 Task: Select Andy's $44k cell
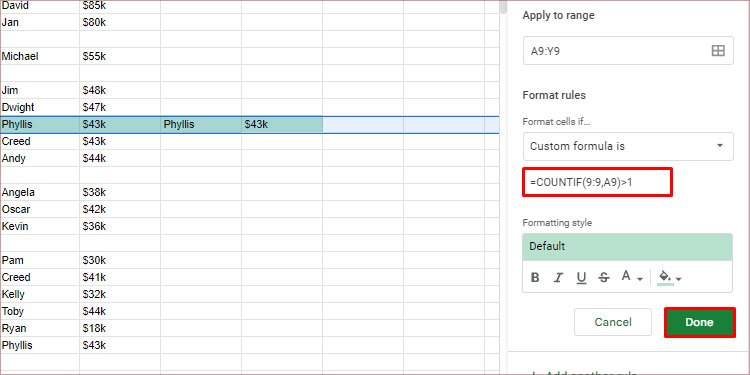[120, 158]
